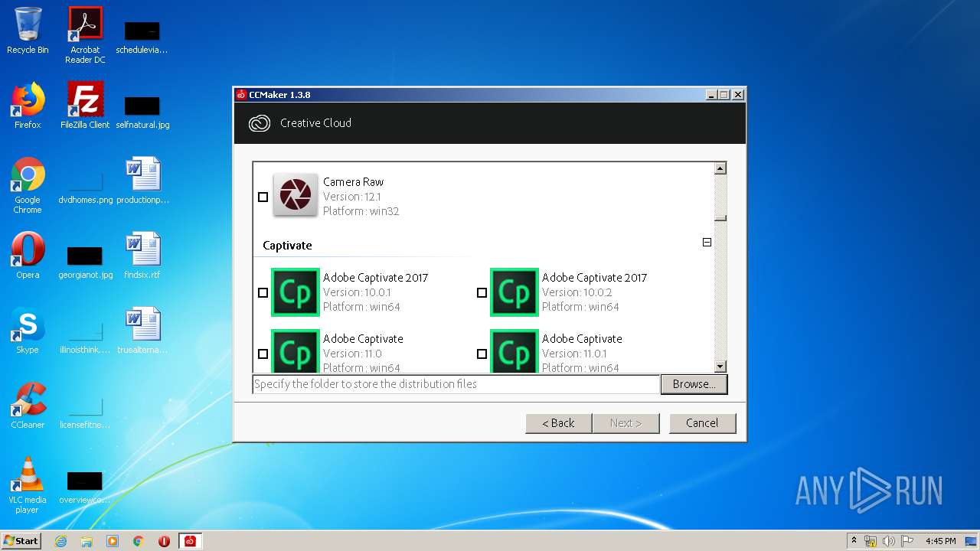The width and height of the screenshot is (980, 551).
Task: Check Adobe Captivate version 11.0.1 checkbox
Action: 482,354
